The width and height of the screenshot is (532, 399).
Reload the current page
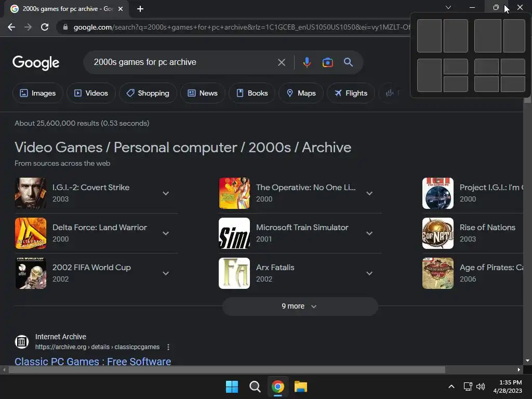[45, 27]
